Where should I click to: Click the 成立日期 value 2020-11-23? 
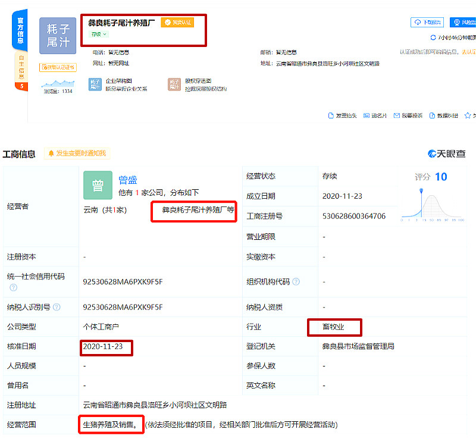click(342, 196)
